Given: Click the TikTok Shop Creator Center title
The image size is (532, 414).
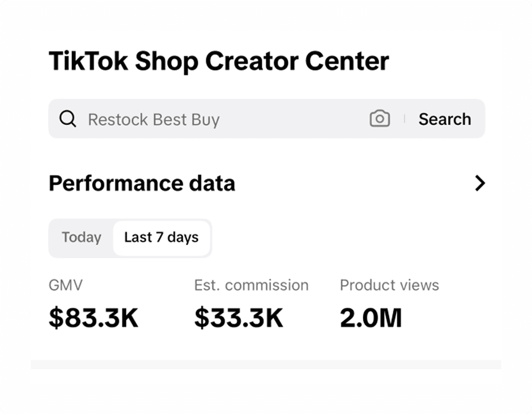Looking at the screenshot, I should 218,61.
